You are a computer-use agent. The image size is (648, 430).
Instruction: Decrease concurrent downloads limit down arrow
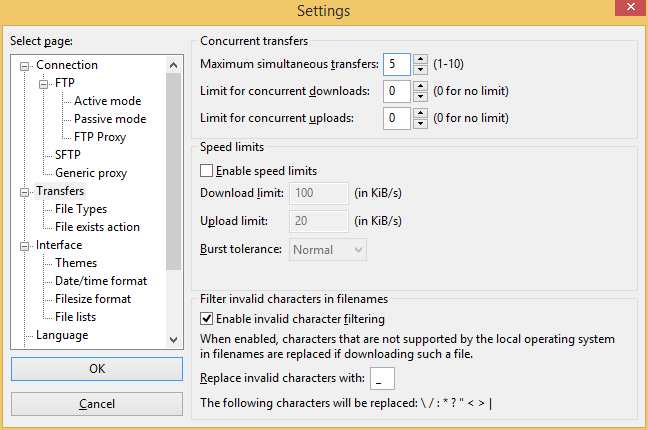click(420, 96)
